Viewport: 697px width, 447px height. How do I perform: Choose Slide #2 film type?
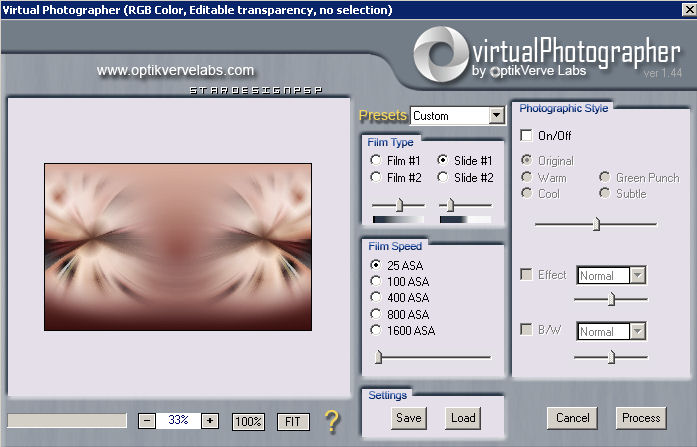(x=443, y=177)
